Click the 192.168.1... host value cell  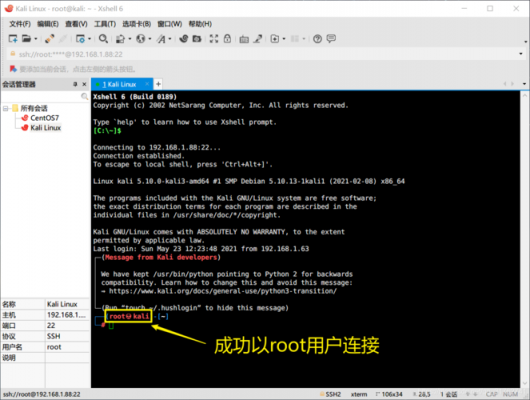point(67,315)
